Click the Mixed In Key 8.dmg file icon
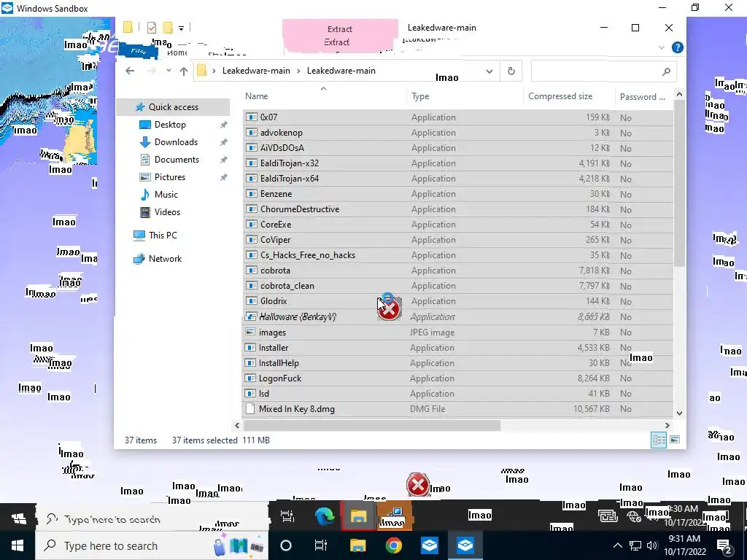The width and height of the screenshot is (747, 560). pos(250,408)
